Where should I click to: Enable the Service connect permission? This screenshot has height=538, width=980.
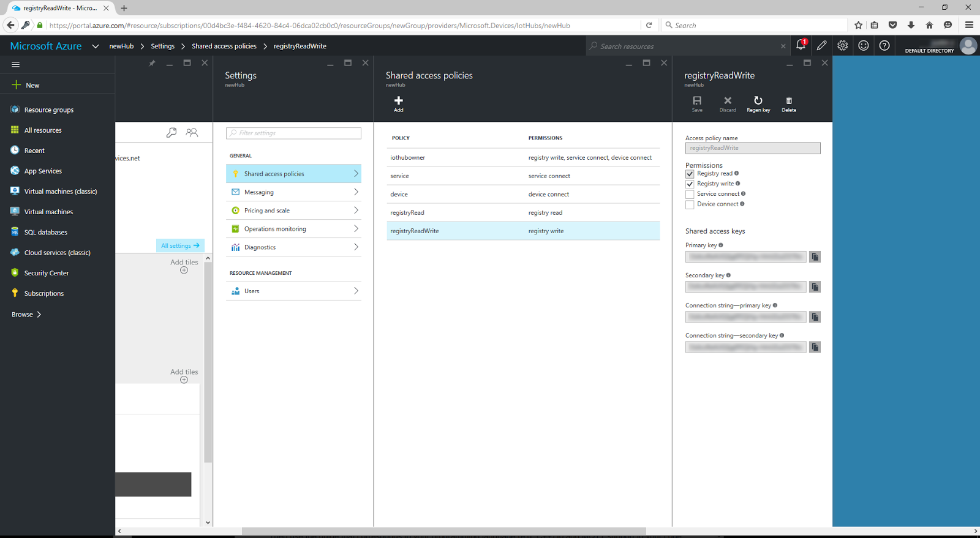[x=690, y=195]
